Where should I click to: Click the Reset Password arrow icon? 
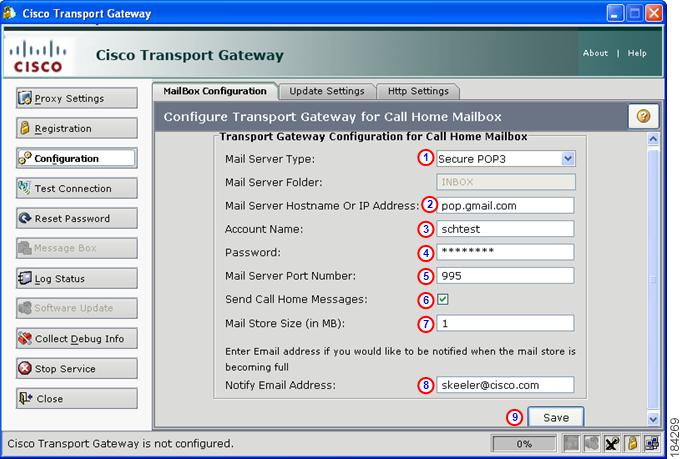click(x=25, y=218)
